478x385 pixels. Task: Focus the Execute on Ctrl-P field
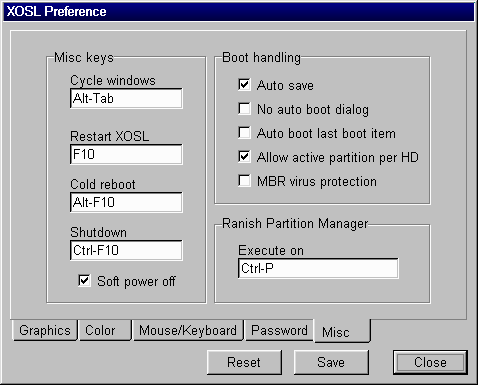click(318, 268)
